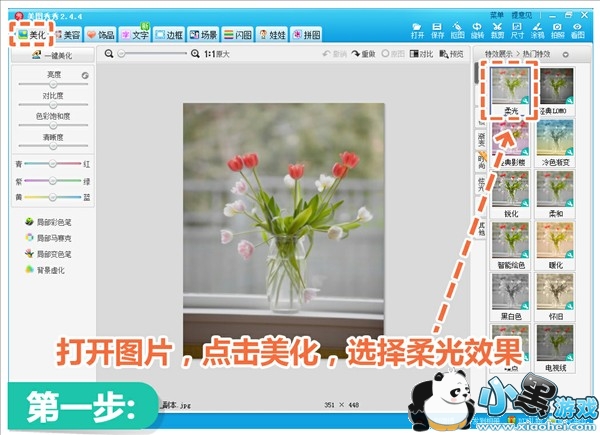The width and height of the screenshot is (600, 435).
Task: Adjust the zoom level slider
Action: click(x=152, y=54)
